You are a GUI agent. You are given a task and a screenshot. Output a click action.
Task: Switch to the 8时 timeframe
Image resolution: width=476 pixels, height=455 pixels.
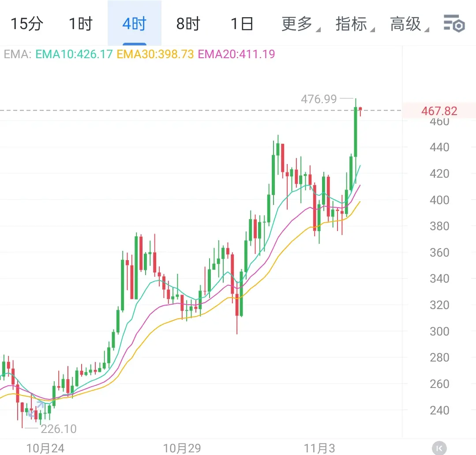[x=188, y=24]
